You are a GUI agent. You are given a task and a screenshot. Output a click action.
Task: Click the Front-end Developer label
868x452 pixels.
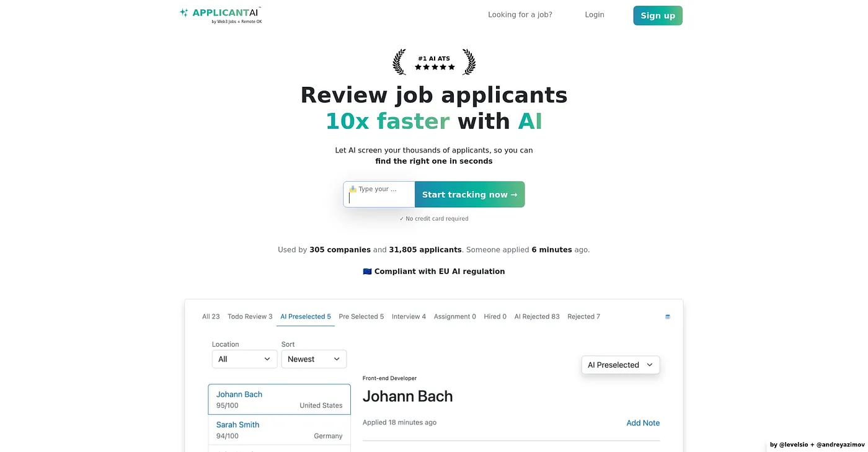click(x=389, y=378)
